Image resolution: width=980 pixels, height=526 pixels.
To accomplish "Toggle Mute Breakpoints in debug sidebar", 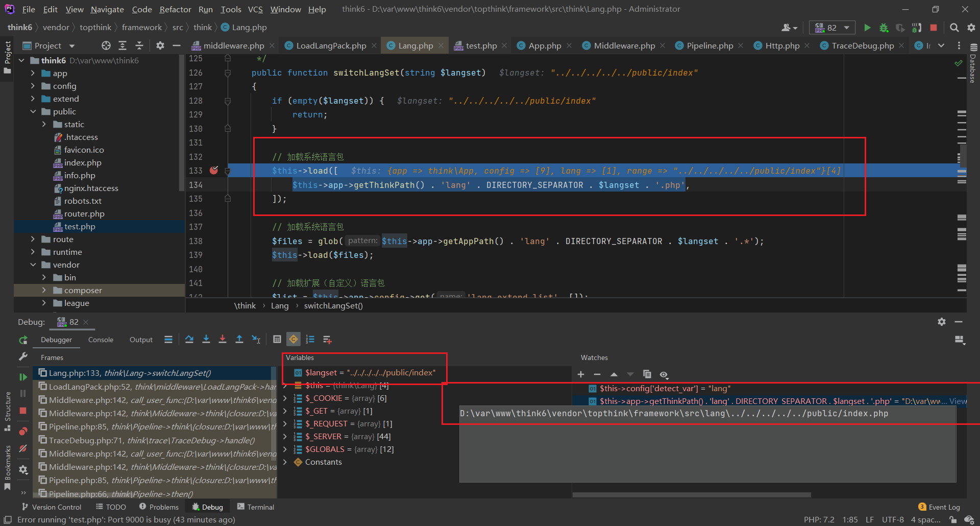I will pyautogui.click(x=23, y=448).
